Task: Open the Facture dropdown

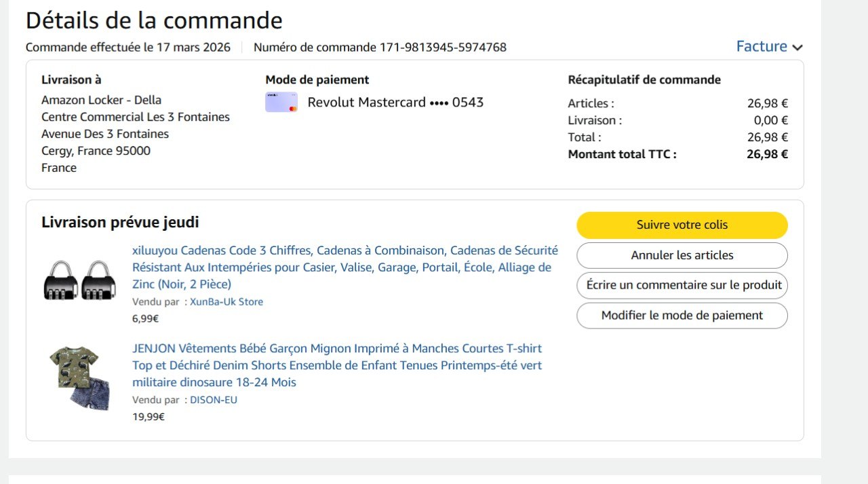Action: coord(762,47)
